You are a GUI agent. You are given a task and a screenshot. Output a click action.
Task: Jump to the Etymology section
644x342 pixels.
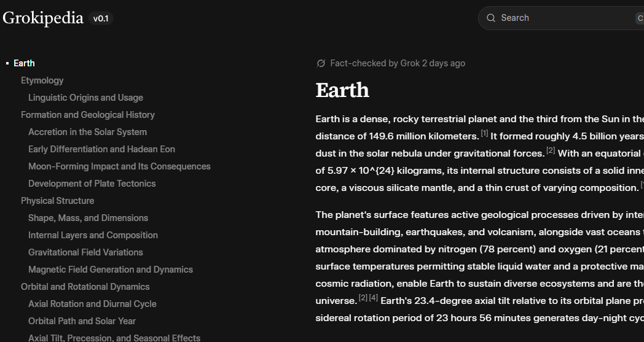tap(42, 80)
